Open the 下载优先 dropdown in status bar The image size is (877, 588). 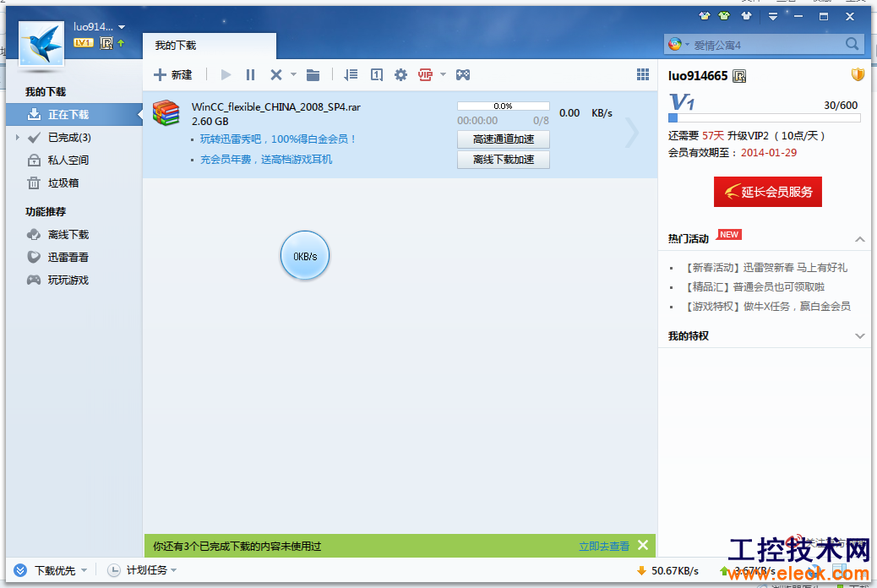[84, 570]
